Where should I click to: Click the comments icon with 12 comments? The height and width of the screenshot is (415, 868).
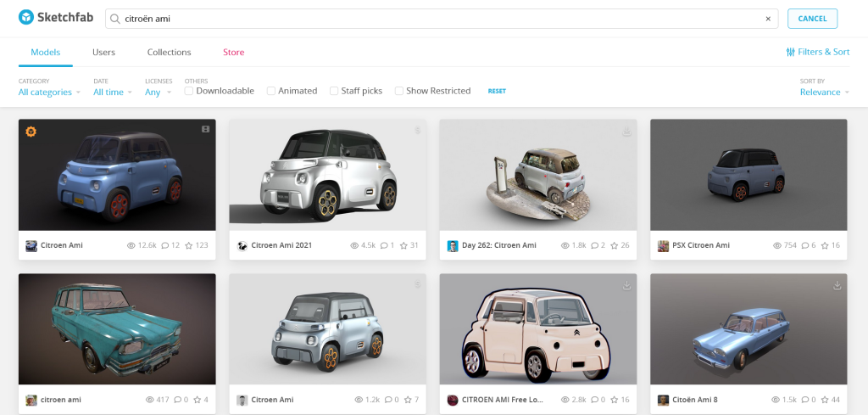click(x=165, y=245)
